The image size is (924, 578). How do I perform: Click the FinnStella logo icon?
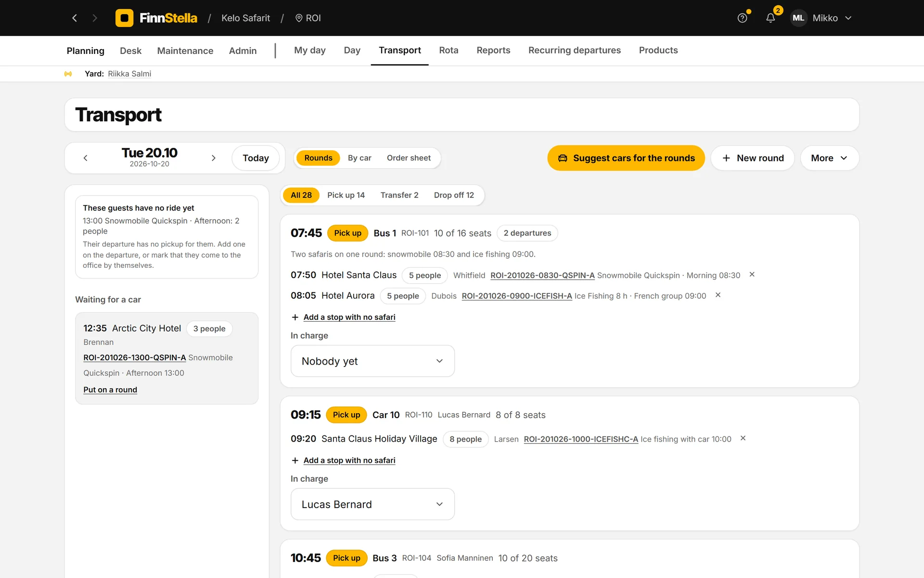click(125, 18)
